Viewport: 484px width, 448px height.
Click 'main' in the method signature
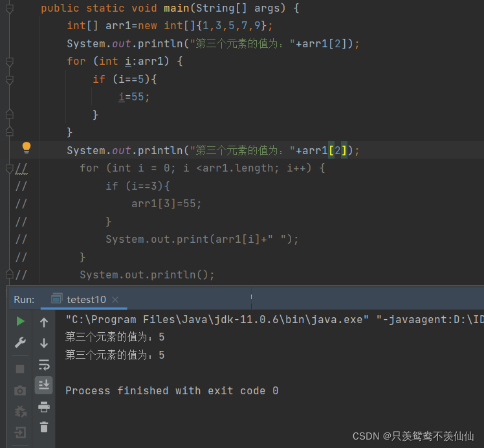pyautogui.click(x=177, y=8)
